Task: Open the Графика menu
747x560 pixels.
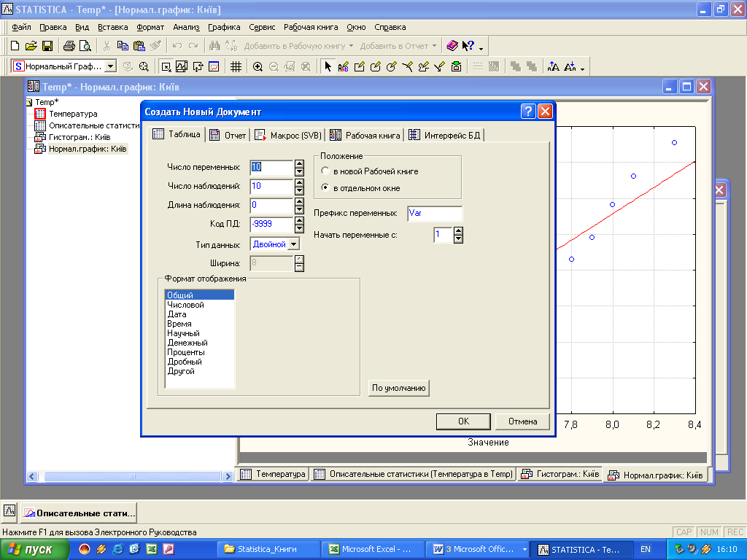Action: point(224,27)
